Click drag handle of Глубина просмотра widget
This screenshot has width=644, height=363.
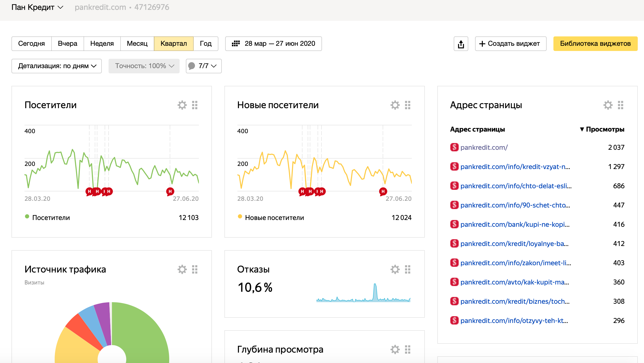click(x=408, y=349)
